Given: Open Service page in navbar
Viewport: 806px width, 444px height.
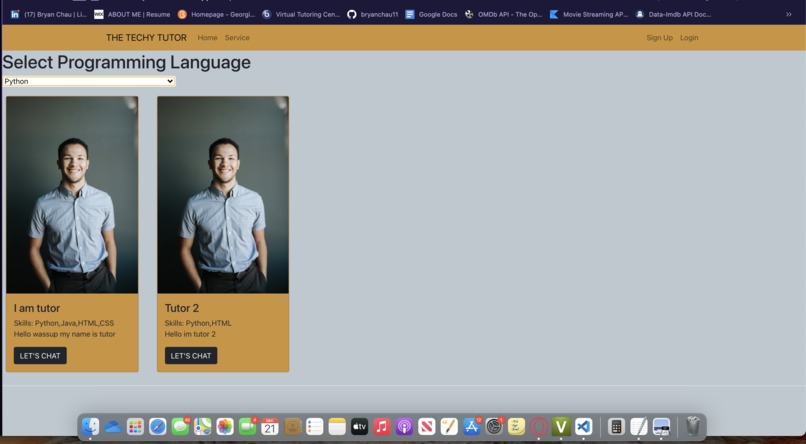Looking at the screenshot, I should pos(237,38).
